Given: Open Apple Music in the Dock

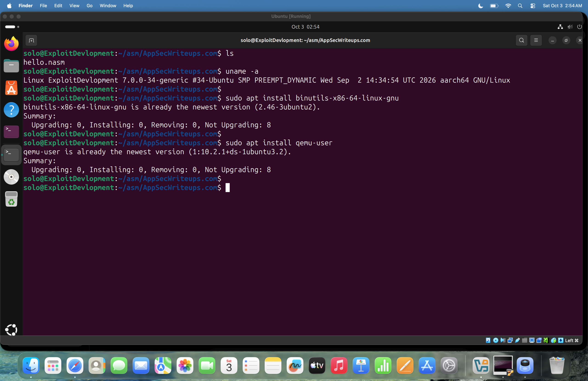Looking at the screenshot, I should click(x=339, y=365).
